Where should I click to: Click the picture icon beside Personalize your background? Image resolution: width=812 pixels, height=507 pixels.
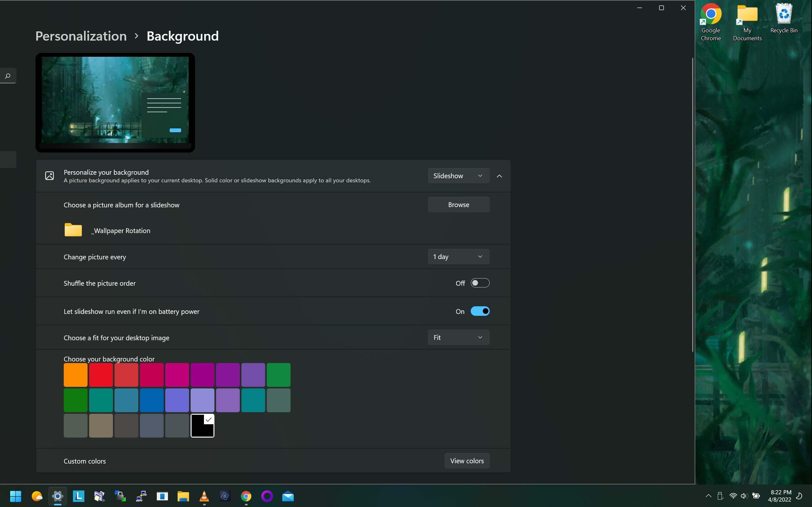coord(49,176)
